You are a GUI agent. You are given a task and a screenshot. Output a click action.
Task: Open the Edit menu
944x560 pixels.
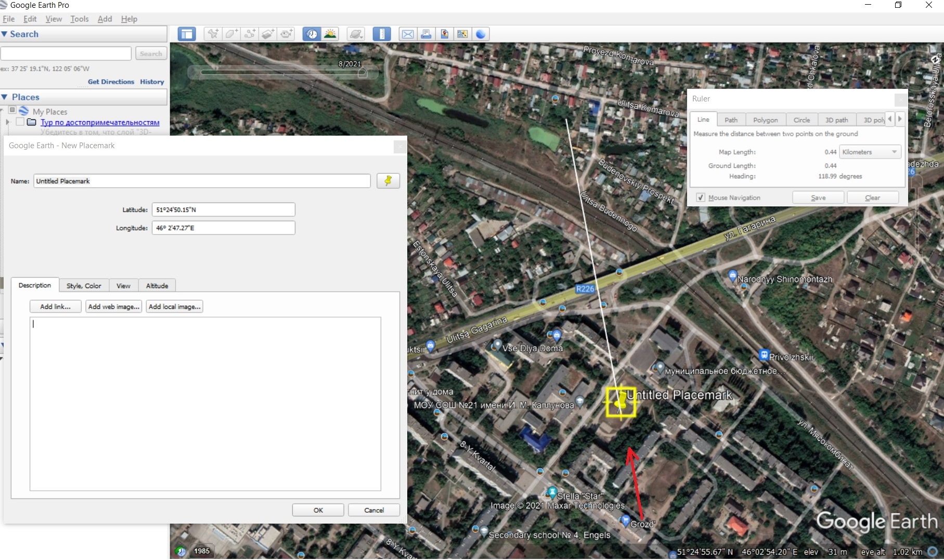coord(30,19)
